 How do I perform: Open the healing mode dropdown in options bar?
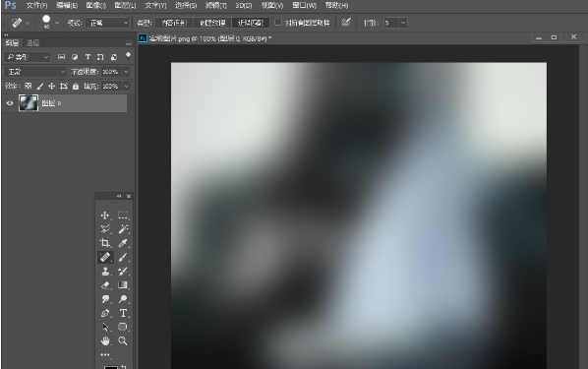107,23
